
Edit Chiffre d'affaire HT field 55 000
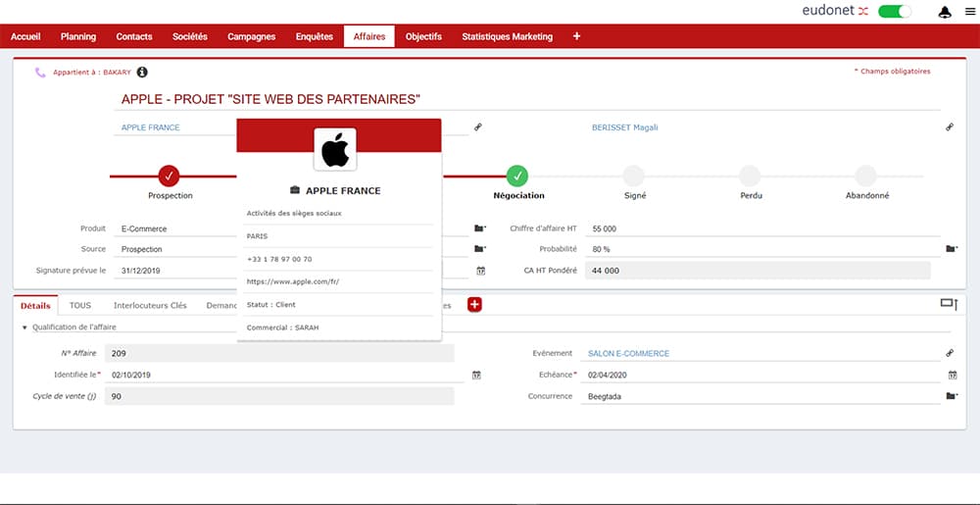tap(763, 228)
